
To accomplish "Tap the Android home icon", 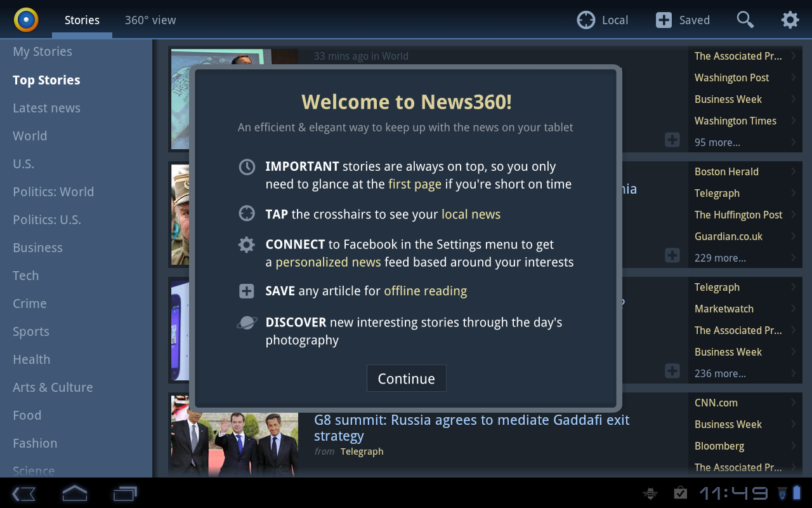I will (x=74, y=493).
